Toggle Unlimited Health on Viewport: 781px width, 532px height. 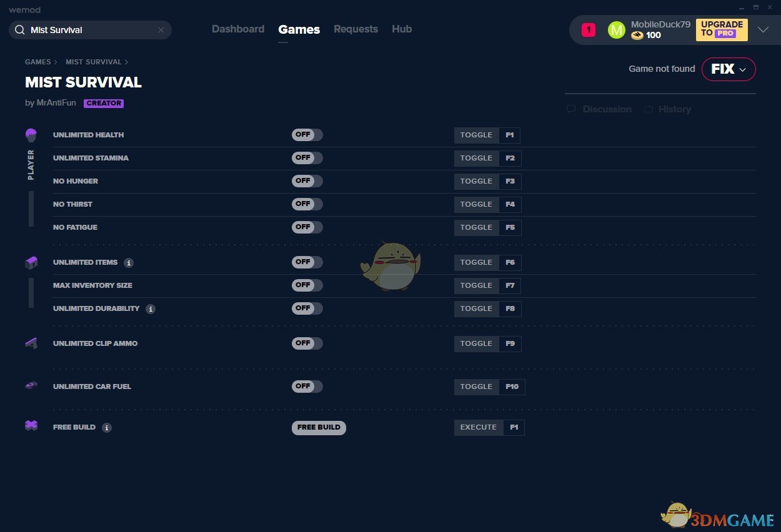coord(307,135)
